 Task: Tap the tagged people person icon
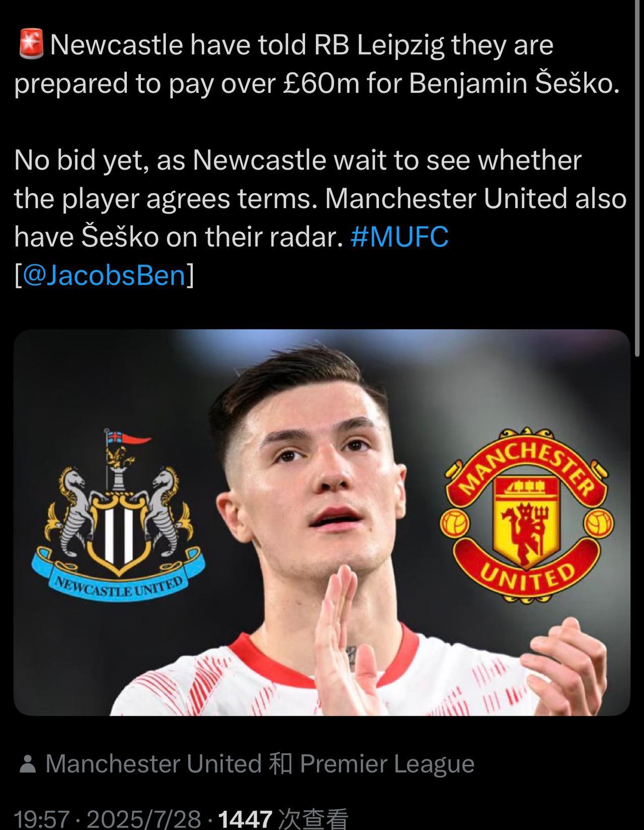[x=28, y=764]
